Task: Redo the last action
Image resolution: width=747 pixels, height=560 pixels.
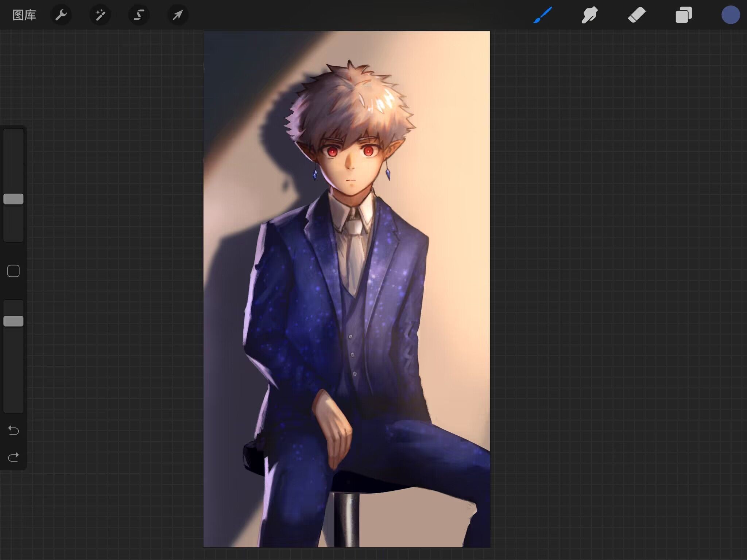Action: [x=13, y=457]
